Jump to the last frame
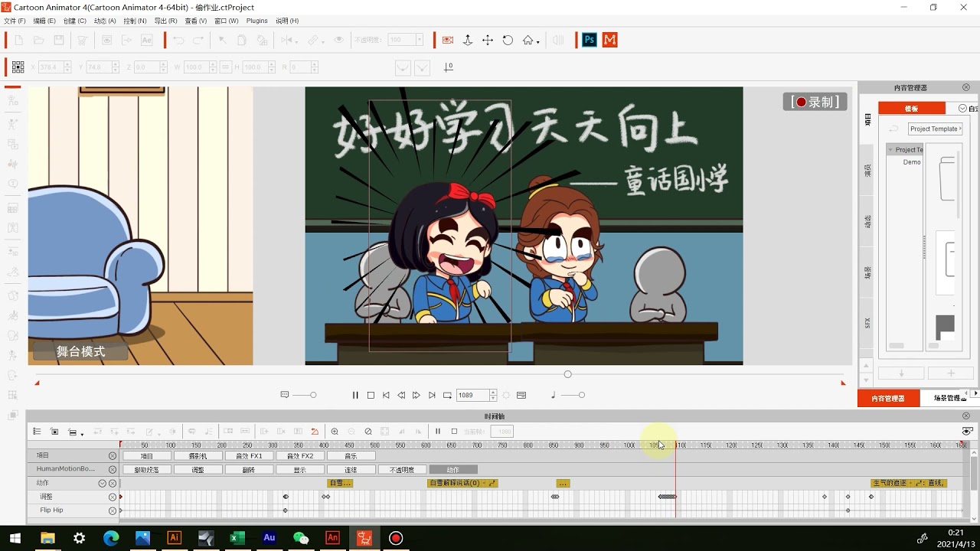The image size is (980, 551). 432,395
